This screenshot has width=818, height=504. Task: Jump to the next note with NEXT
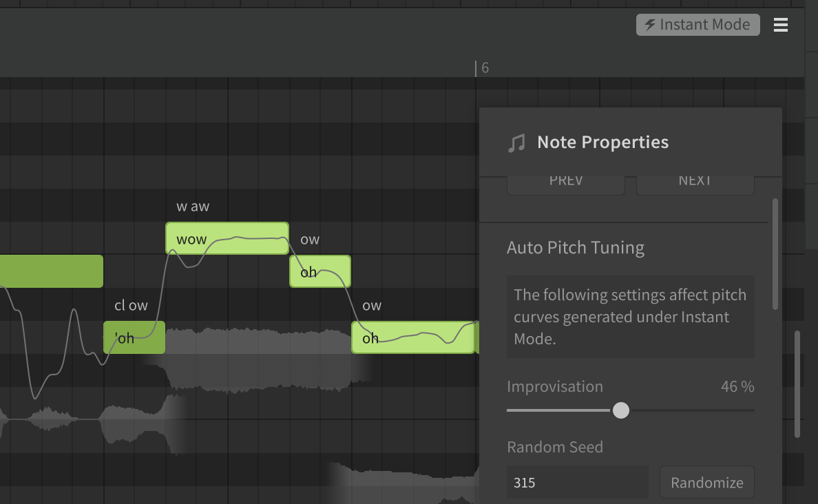(694, 182)
